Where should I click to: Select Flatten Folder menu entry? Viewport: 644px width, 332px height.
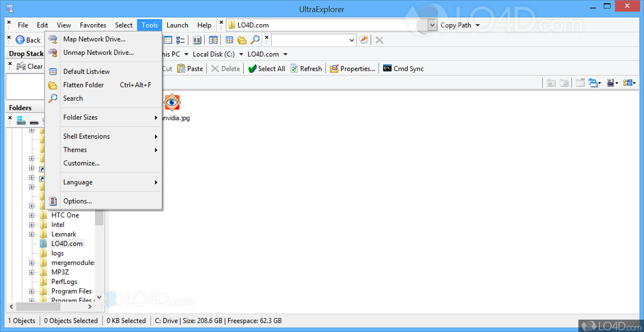(x=84, y=85)
